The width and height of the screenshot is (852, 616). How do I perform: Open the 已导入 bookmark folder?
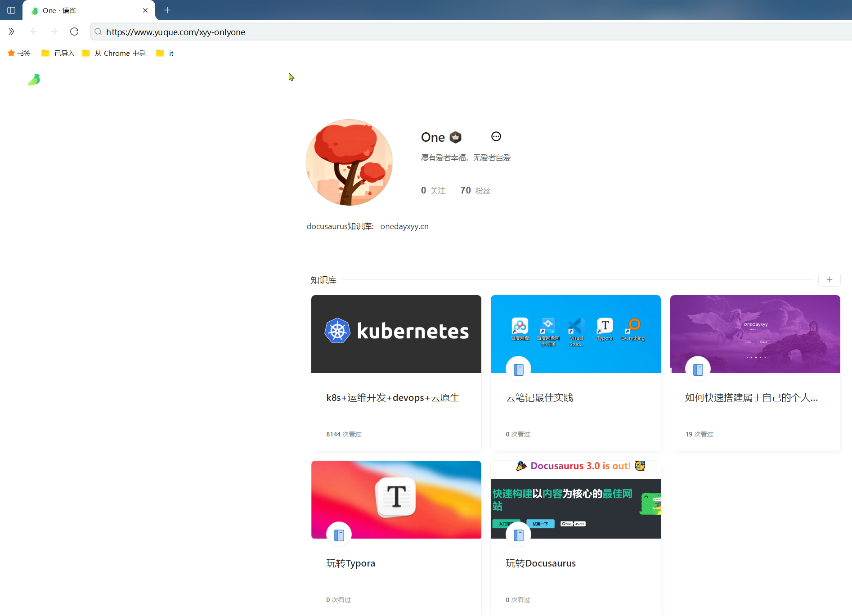coord(58,53)
